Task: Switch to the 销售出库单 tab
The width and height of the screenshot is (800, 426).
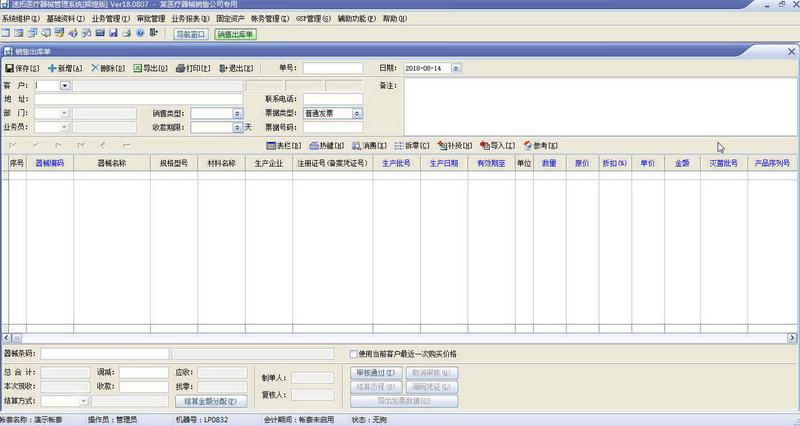Action: [235, 34]
